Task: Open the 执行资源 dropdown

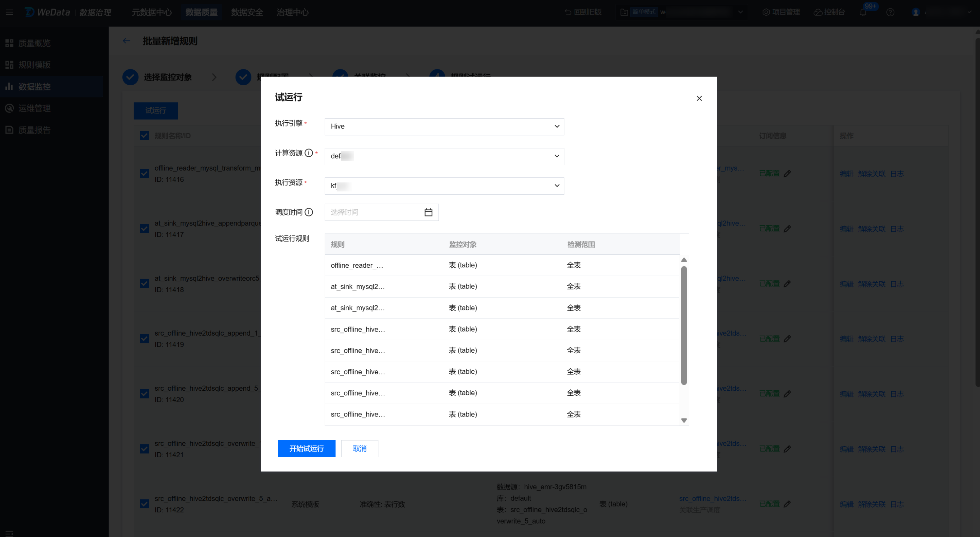Action: pyautogui.click(x=444, y=186)
